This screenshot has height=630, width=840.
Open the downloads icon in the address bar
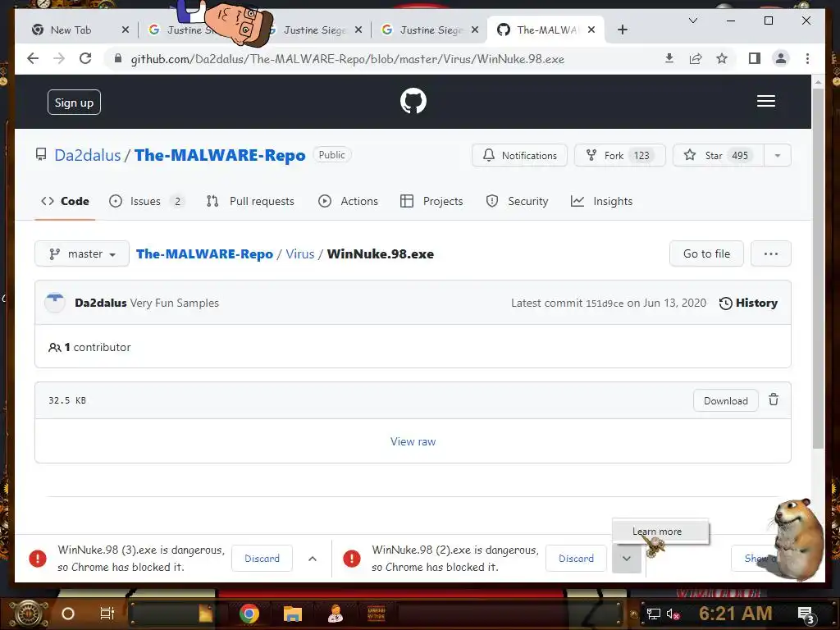[x=669, y=58]
